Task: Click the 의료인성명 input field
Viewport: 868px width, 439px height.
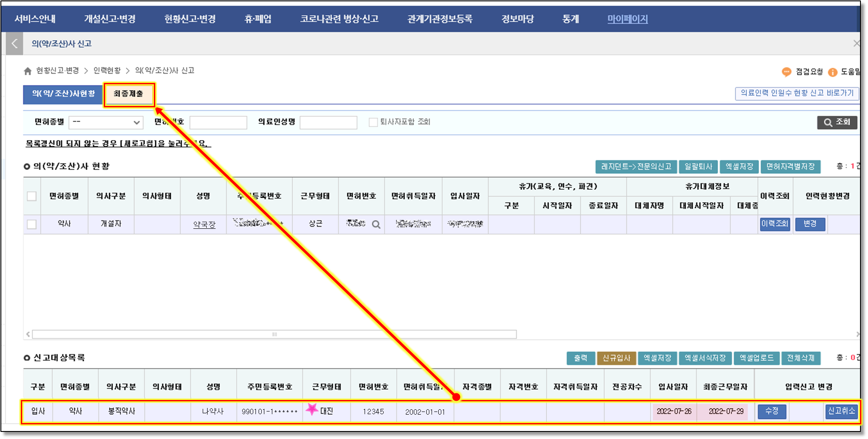Action: coord(328,122)
